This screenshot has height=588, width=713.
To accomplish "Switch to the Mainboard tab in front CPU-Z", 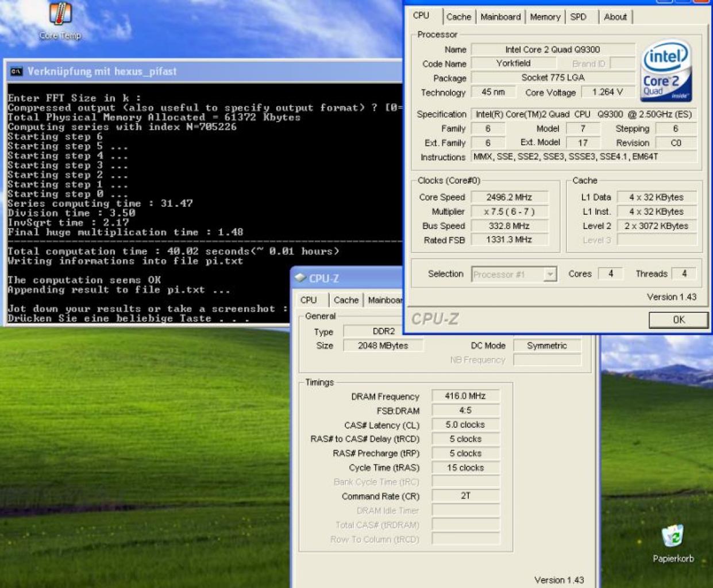I will coord(500,17).
